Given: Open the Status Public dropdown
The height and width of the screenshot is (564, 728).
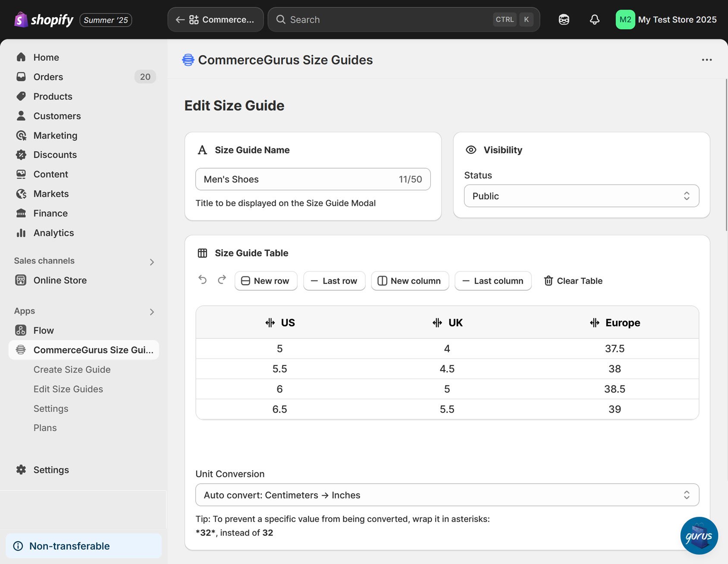Looking at the screenshot, I should pos(581,196).
